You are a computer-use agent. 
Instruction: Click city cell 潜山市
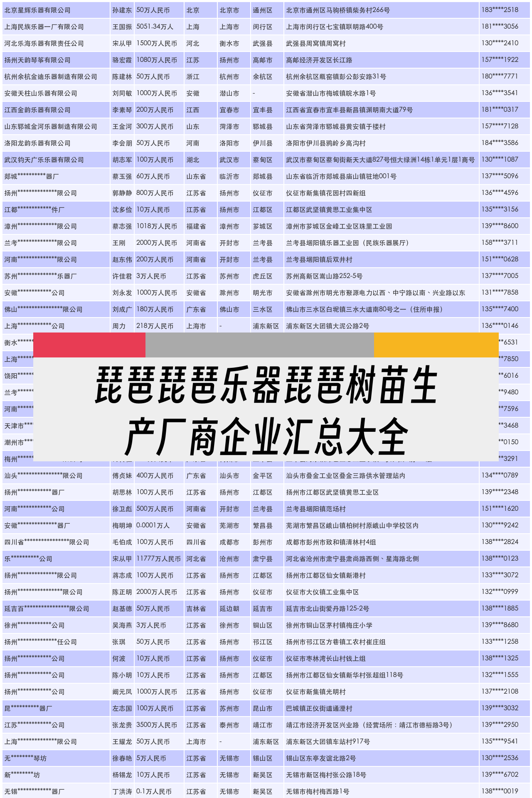229,93
